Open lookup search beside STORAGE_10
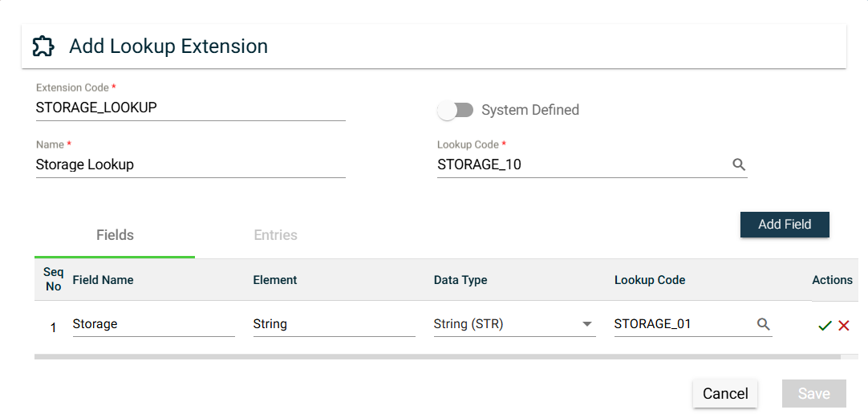This screenshot has width=868, height=418. [x=739, y=164]
